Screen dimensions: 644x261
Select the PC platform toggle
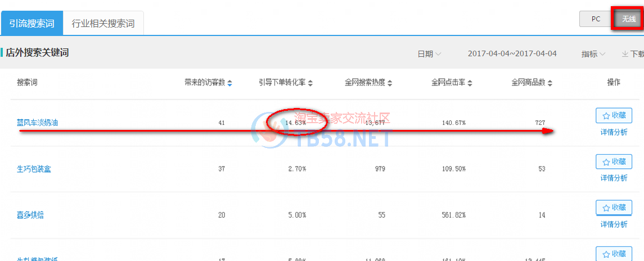point(596,19)
